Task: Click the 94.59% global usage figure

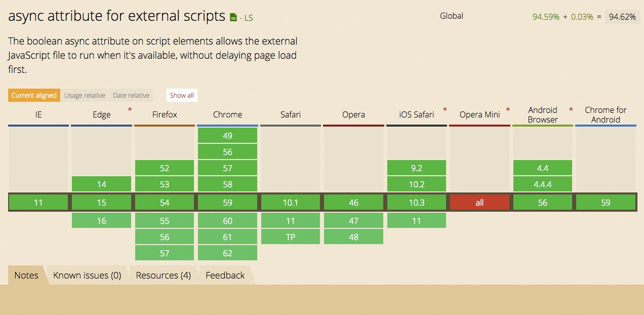Action: (x=546, y=16)
